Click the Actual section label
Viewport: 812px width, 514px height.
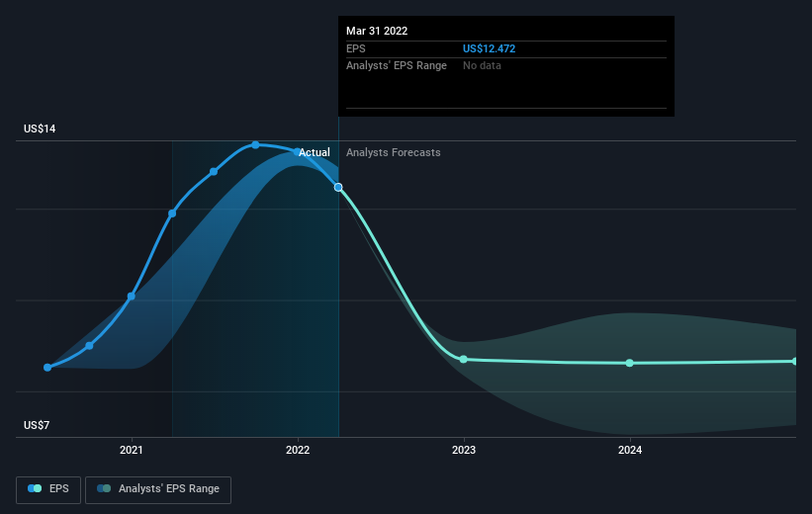click(x=315, y=152)
